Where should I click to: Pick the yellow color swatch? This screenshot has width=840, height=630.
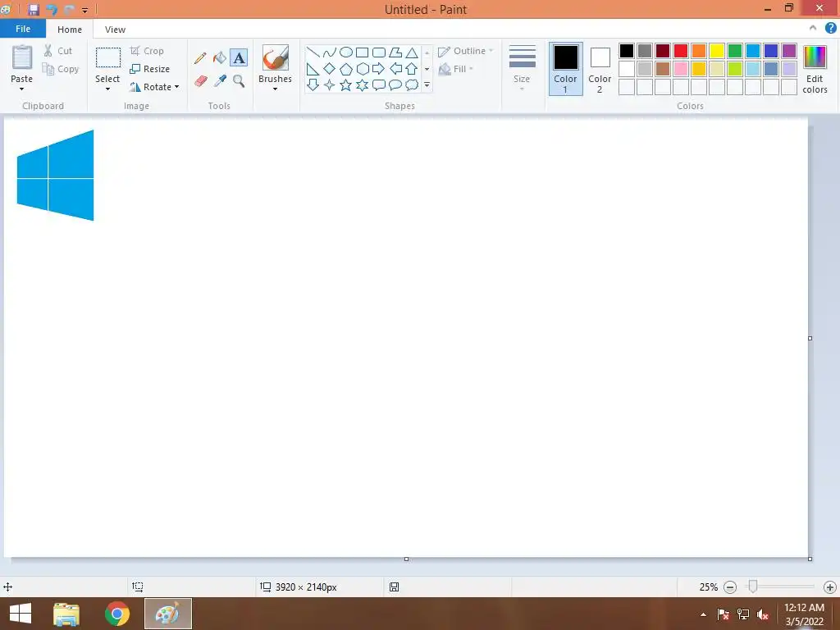point(717,51)
